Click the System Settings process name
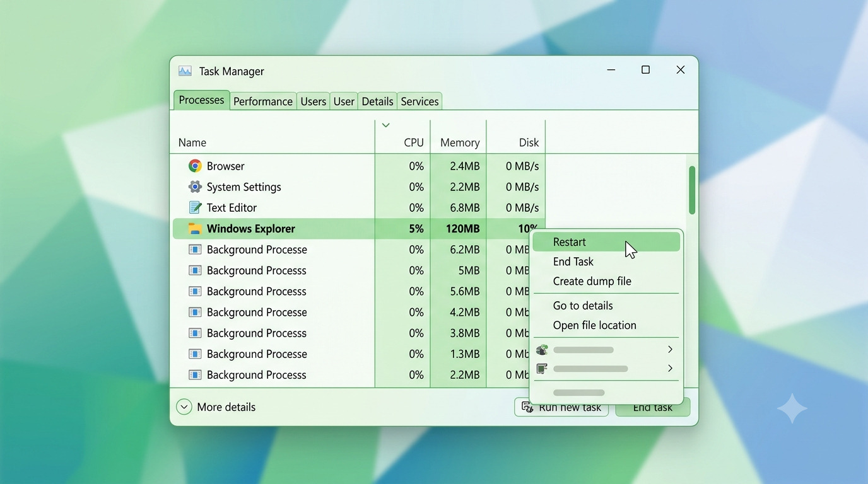The image size is (868, 484). click(243, 187)
